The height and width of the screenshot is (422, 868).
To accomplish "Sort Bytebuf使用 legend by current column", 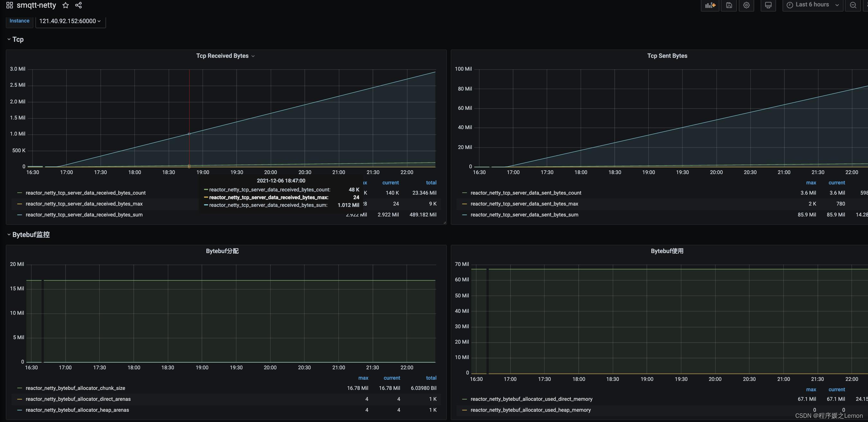I will [x=837, y=390].
